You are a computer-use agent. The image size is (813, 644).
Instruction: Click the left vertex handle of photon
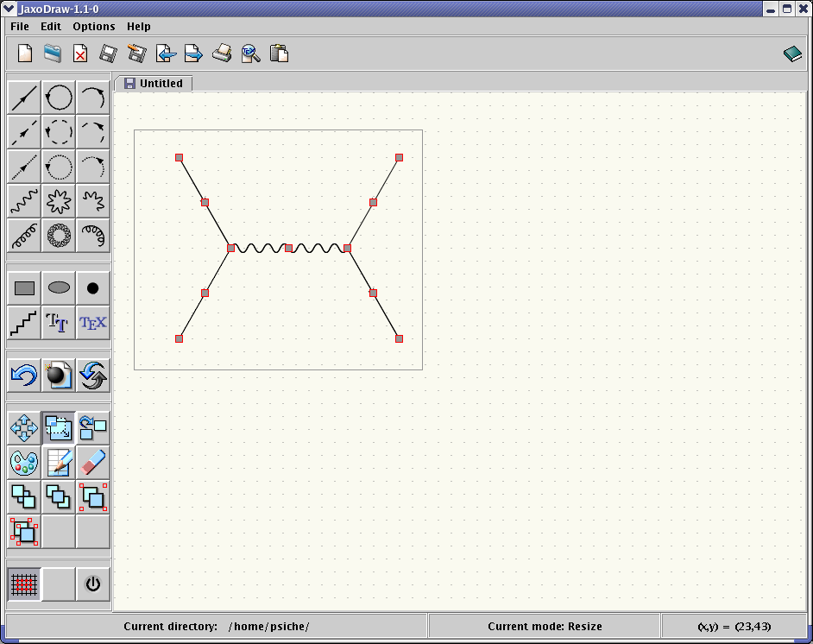(230, 249)
